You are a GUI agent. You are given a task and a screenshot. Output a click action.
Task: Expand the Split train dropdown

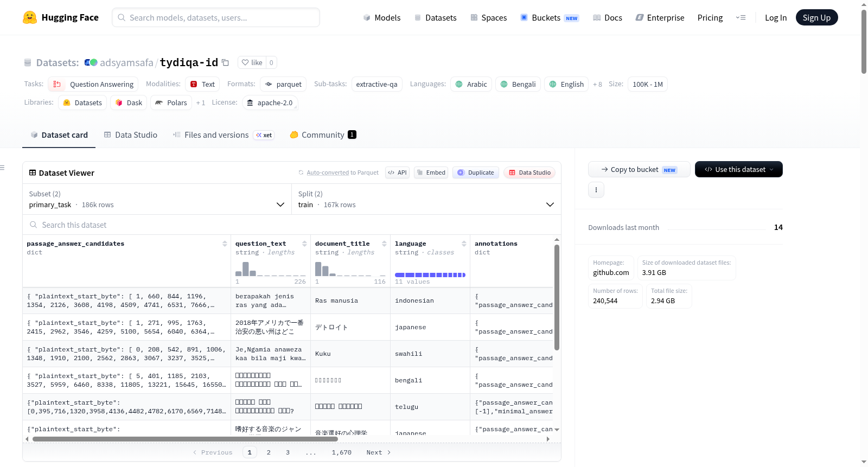[426, 199]
